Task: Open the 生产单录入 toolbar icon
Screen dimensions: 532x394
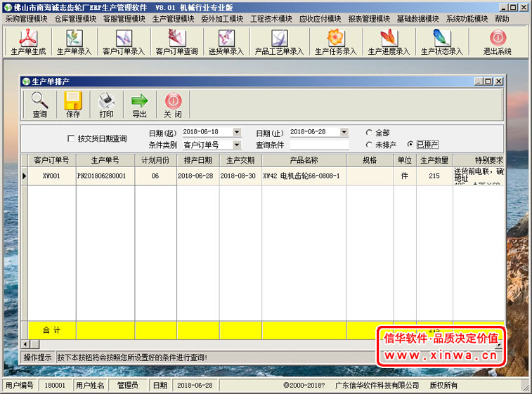Action: point(74,42)
